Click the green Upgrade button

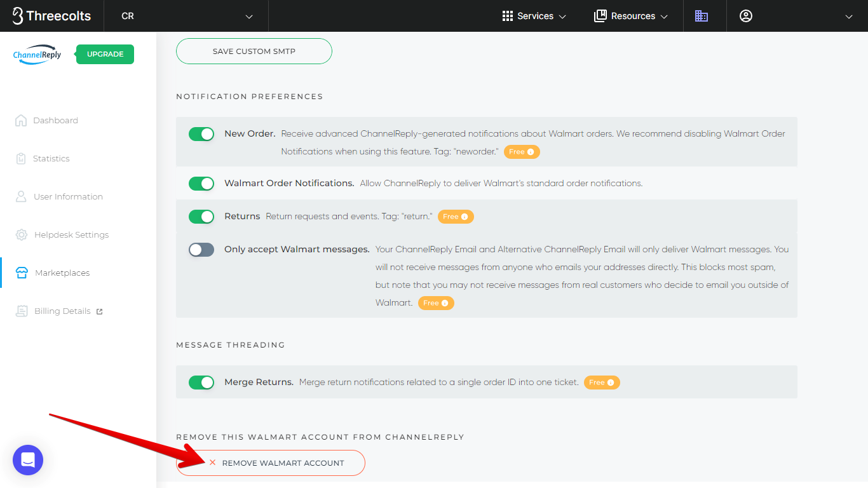point(105,54)
